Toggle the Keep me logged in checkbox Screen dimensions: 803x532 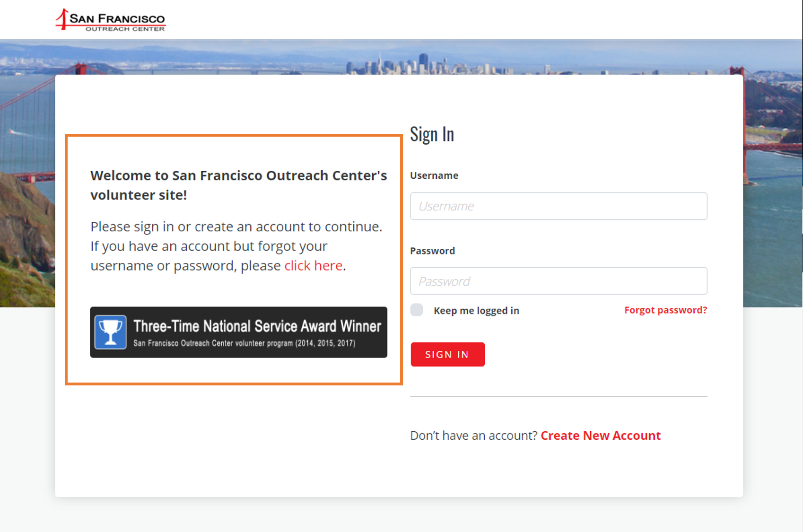coord(416,309)
